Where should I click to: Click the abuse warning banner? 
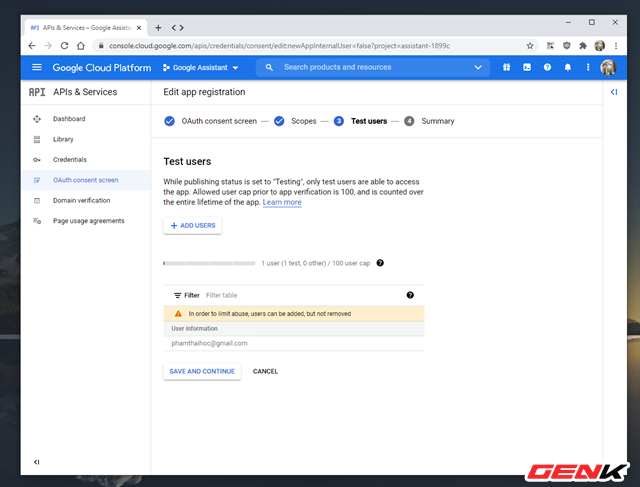tap(294, 314)
